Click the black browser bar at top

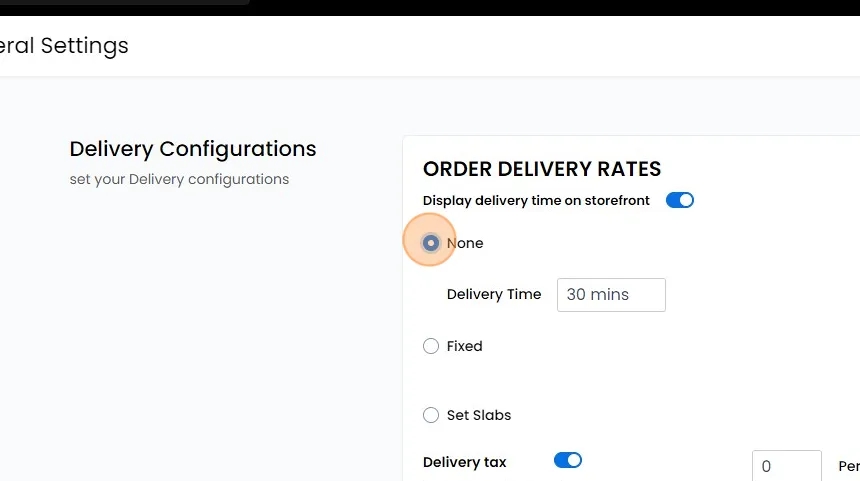(x=550, y=7)
